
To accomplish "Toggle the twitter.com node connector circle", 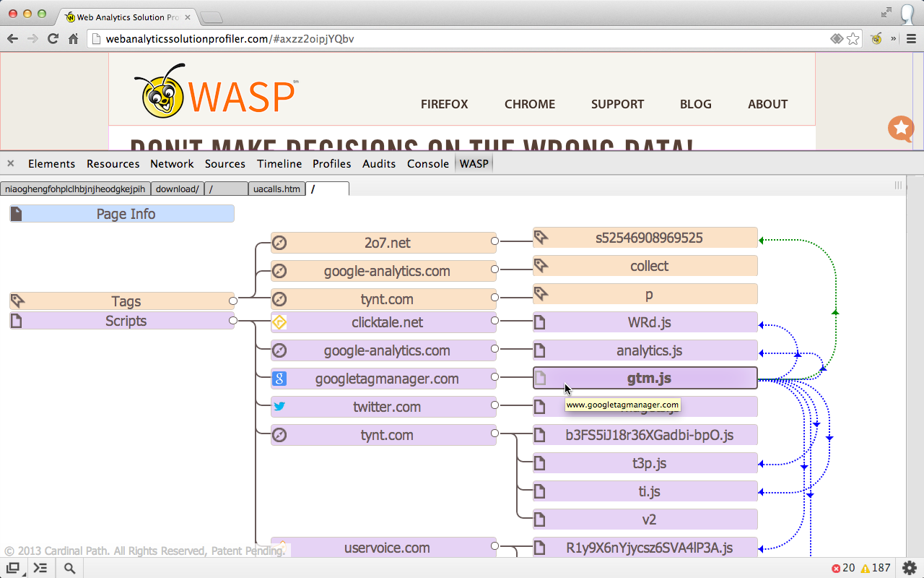I will click(494, 405).
